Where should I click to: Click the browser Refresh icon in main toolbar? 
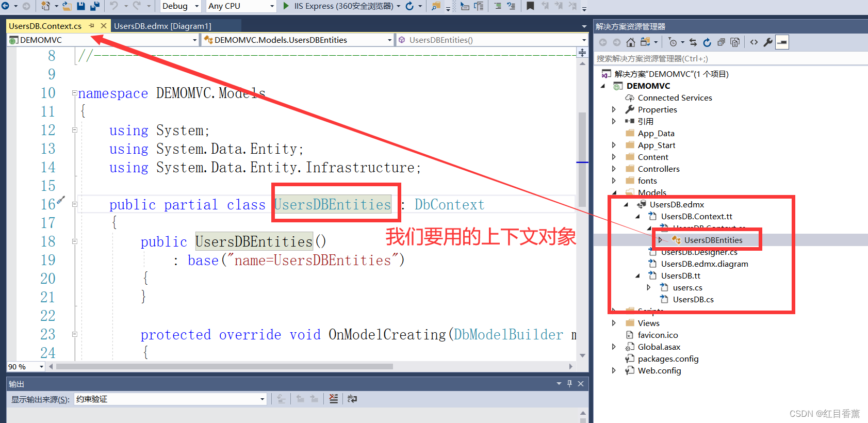(x=410, y=6)
